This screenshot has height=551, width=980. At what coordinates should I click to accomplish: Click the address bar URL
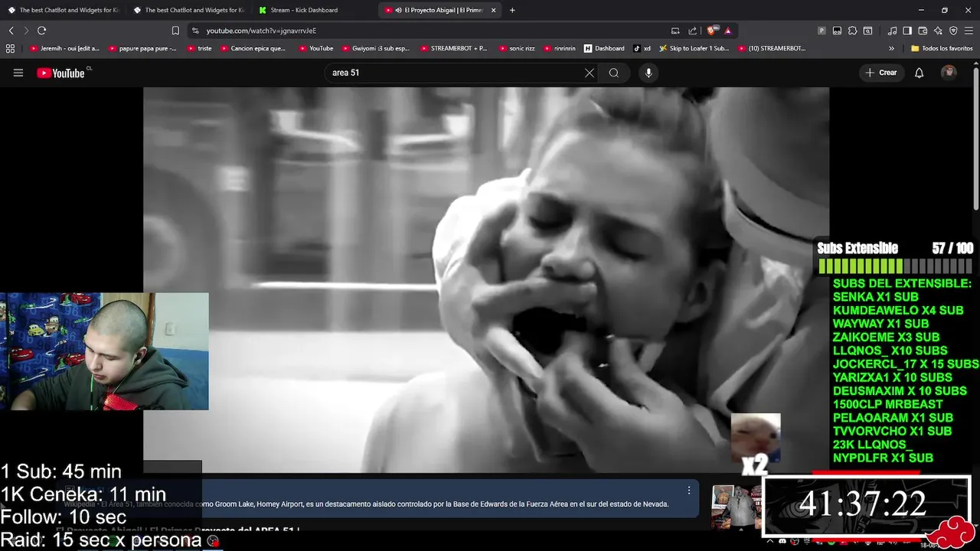(261, 31)
